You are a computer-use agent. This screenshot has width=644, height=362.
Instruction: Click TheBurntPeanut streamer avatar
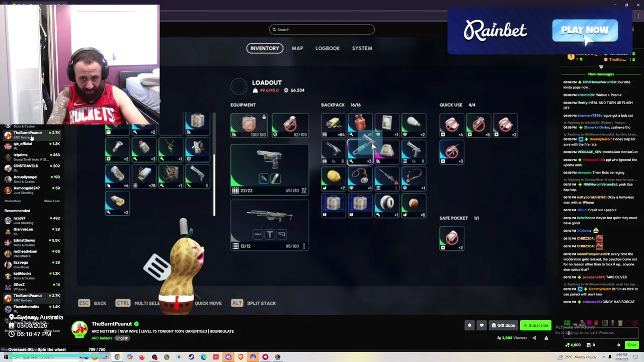pyautogui.click(x=79, y=329)
